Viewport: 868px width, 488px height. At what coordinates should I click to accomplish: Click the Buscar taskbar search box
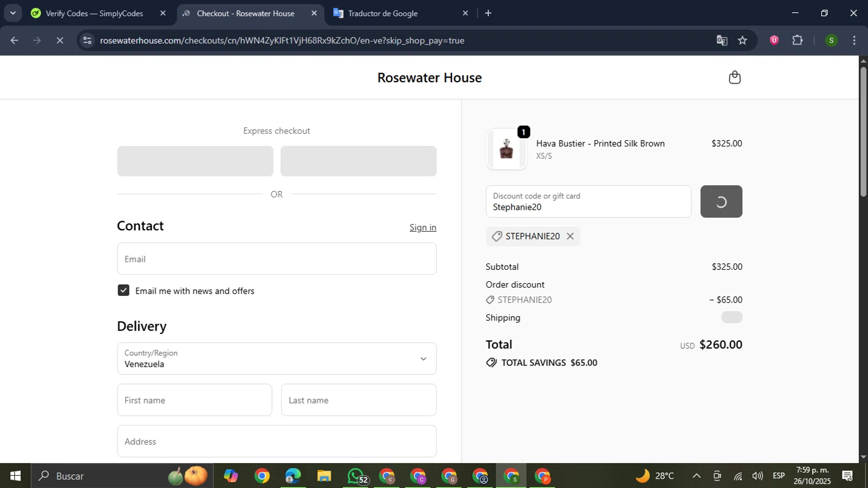coord(122,476)
